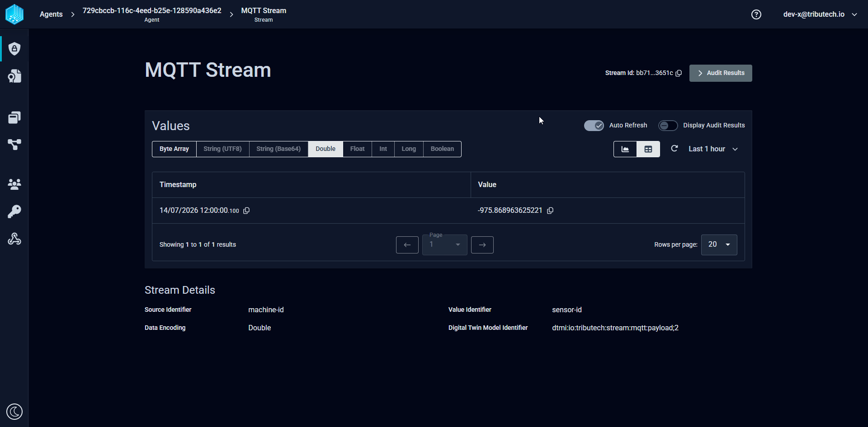Click the Audit Results button
Image resolution: width=868 pixels, height=427 pixels.
(721, 73)
